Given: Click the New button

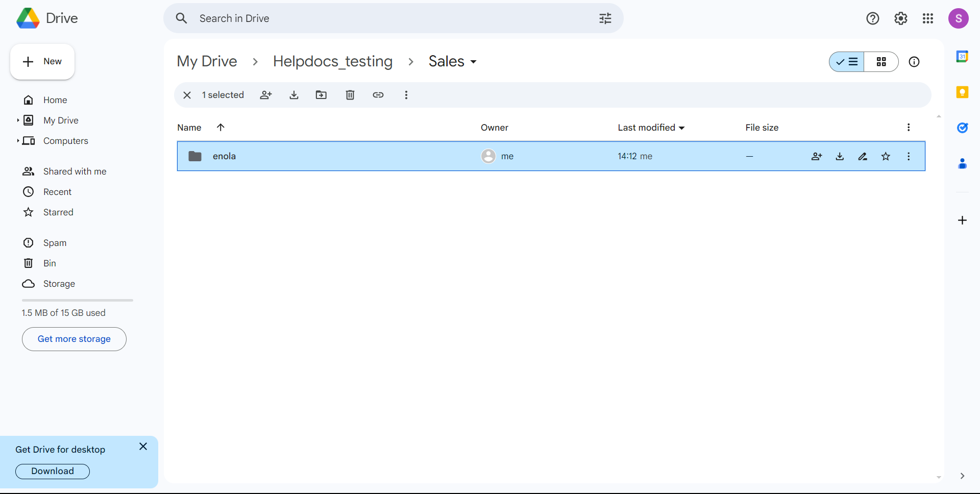Looking at the screenshot, I should [42, 62].
